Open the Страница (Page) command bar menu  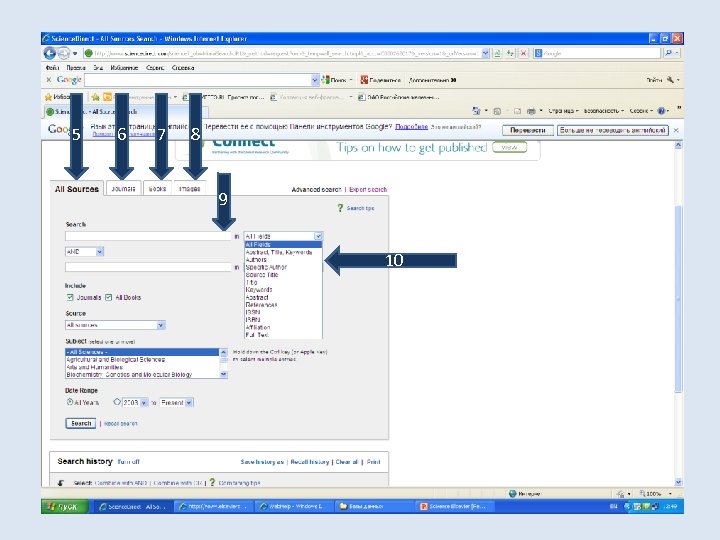pyautogui.click(x=563, y=111)
